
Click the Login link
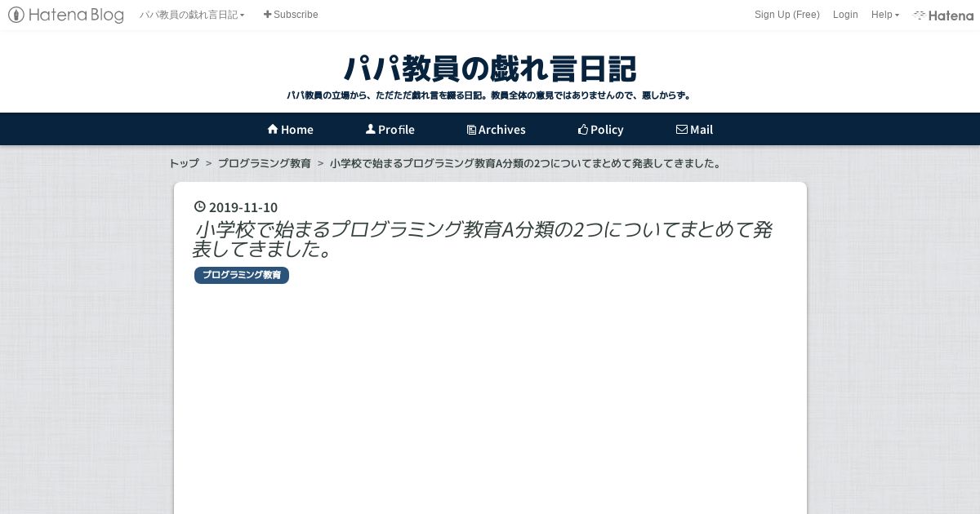point(845,15)
